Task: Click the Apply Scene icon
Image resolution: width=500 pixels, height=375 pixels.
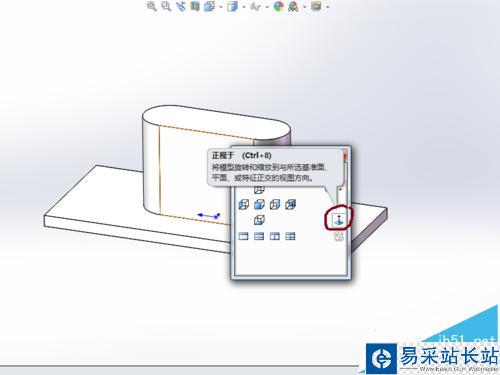Action: coord(293,6)
